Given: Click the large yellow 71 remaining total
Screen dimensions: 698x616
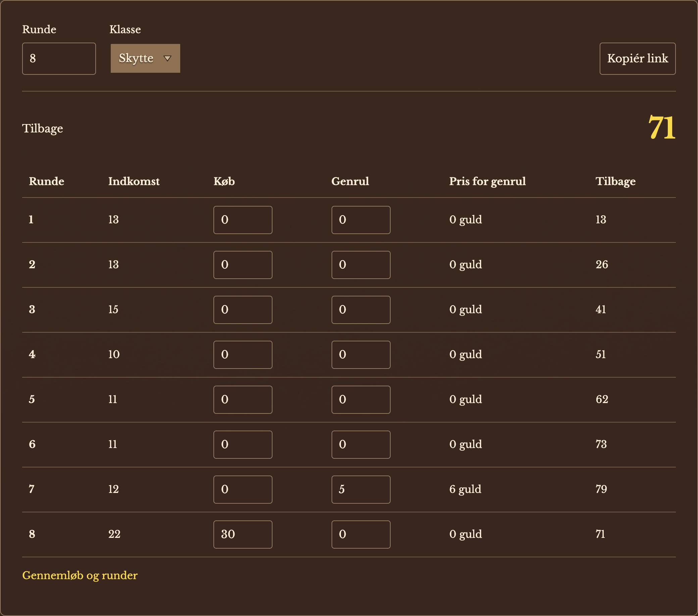Looking at the screenshot, I should 662,128.
